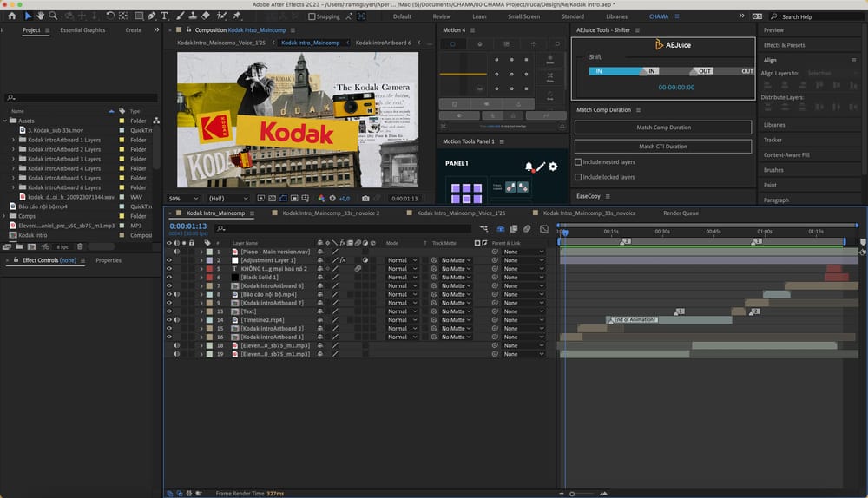
Task: Hide the Black Solid 1 layer
Action: pyautogui.click(x=169, y=278)
